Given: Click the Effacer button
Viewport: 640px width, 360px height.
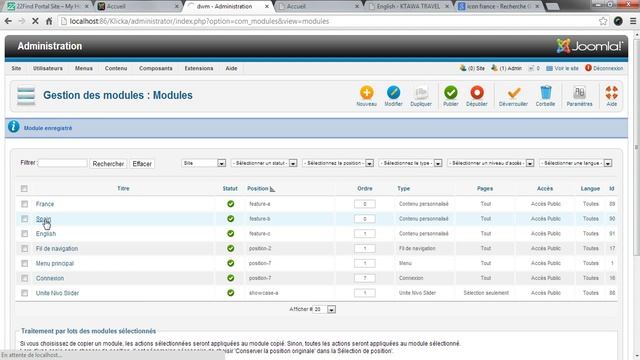Looking at the screenshot, I should (x=142, y=164).
